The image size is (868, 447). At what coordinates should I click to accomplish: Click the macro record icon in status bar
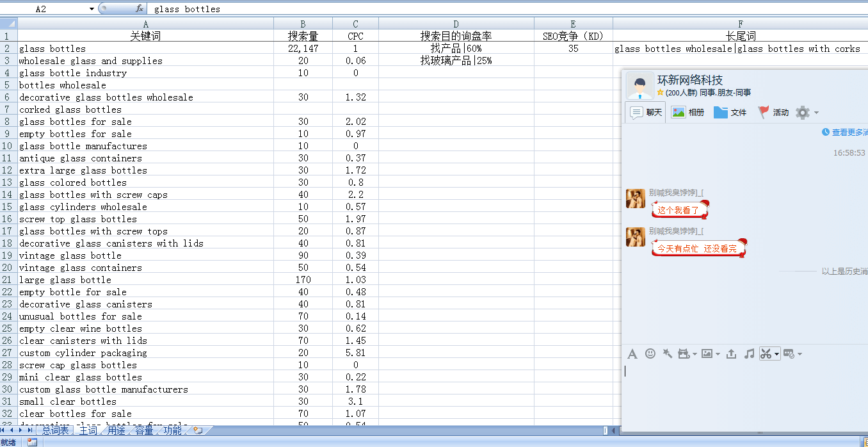[32, 442]
